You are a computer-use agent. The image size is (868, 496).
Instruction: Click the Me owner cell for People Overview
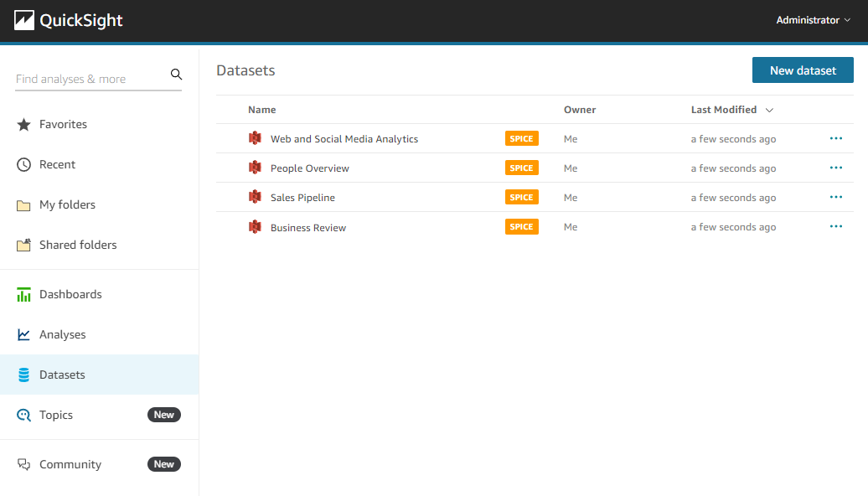tap(571, 168)
